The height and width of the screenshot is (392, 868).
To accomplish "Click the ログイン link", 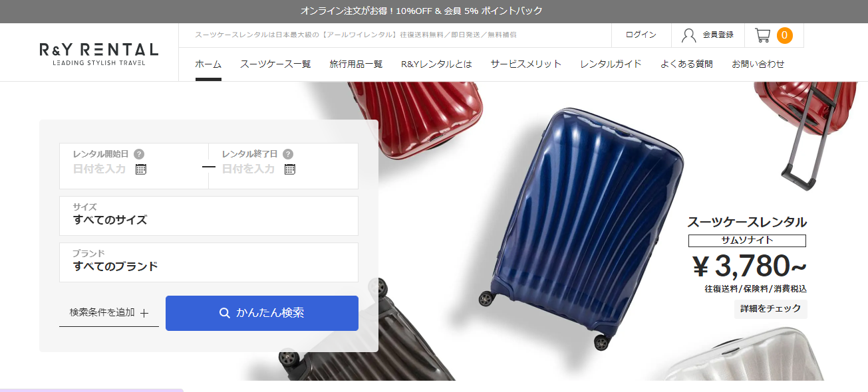I will [x=641, y=35].
